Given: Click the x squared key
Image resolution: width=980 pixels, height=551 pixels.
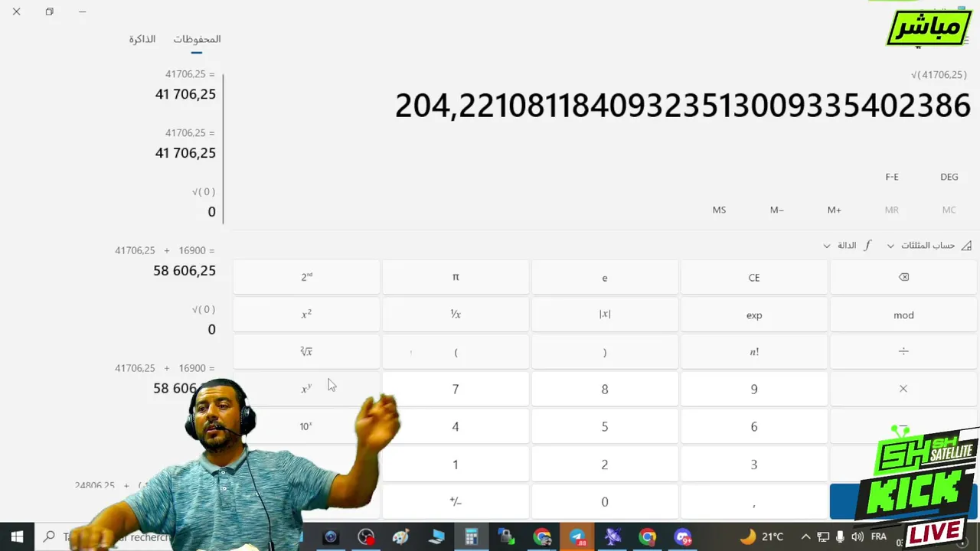Looking at the screenshot, I should (306, 315).
